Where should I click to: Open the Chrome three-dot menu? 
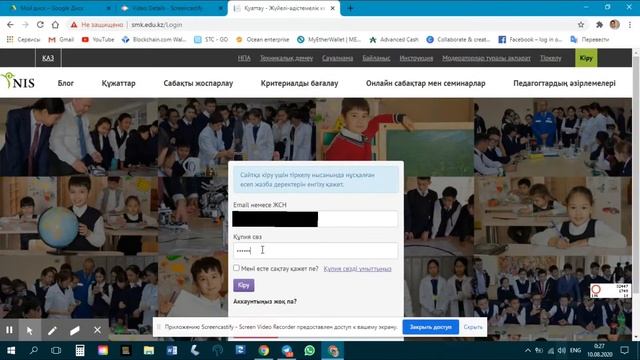pos(630,24)
